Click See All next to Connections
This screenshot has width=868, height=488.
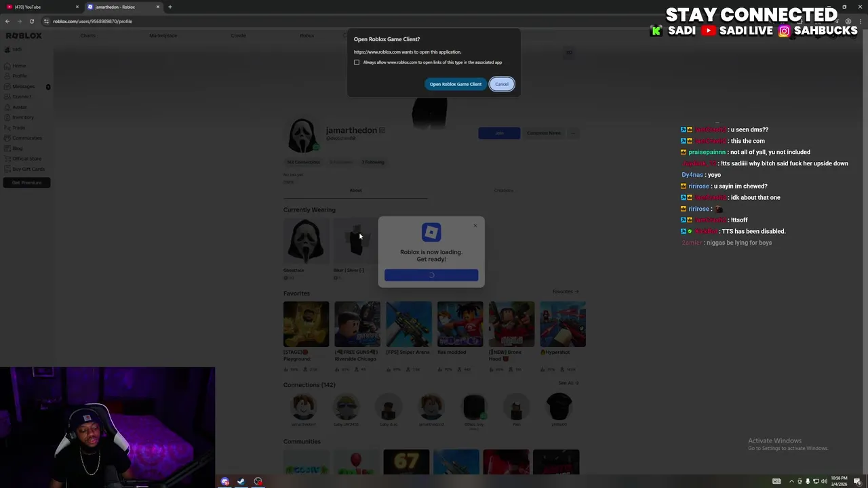(568, 383)
